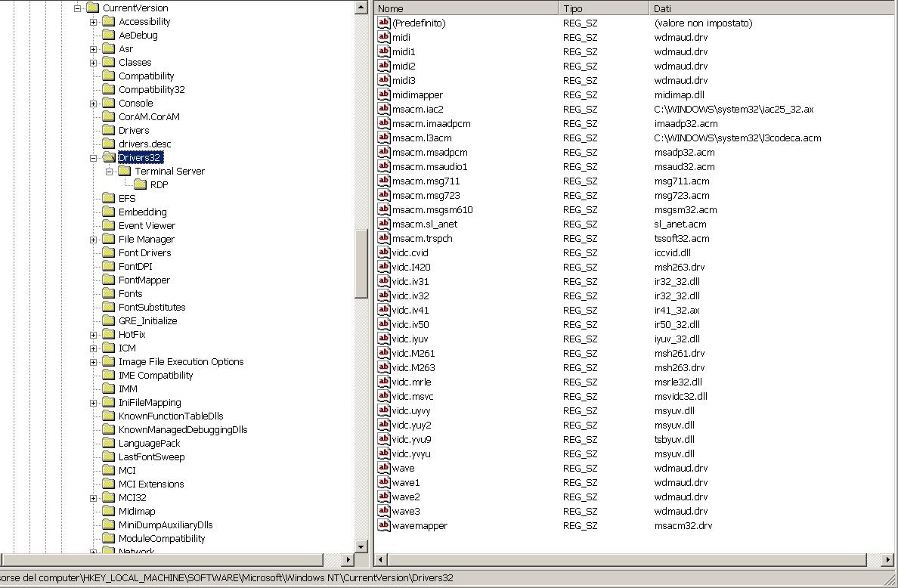Image resolution: width=898 pixels, height=588 pixels.
Task: Click the ab icon of wavemapper
Action: 384,525
